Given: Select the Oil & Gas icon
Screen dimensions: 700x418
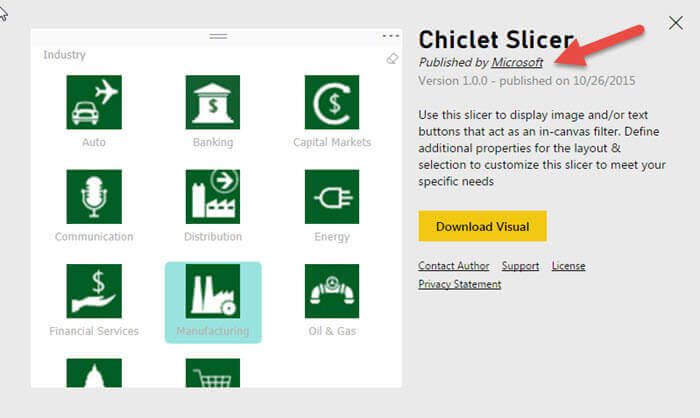Looking at the screenshot, I should (332, 290).
